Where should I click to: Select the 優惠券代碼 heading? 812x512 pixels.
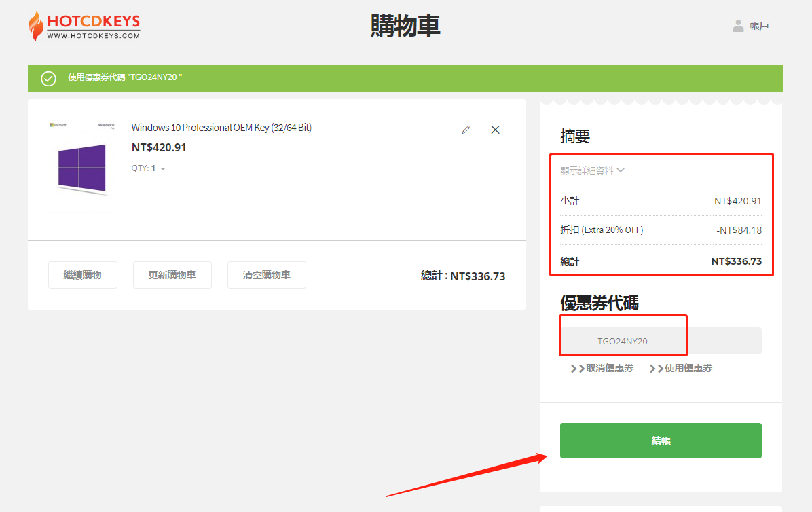[x=599, y=303]
